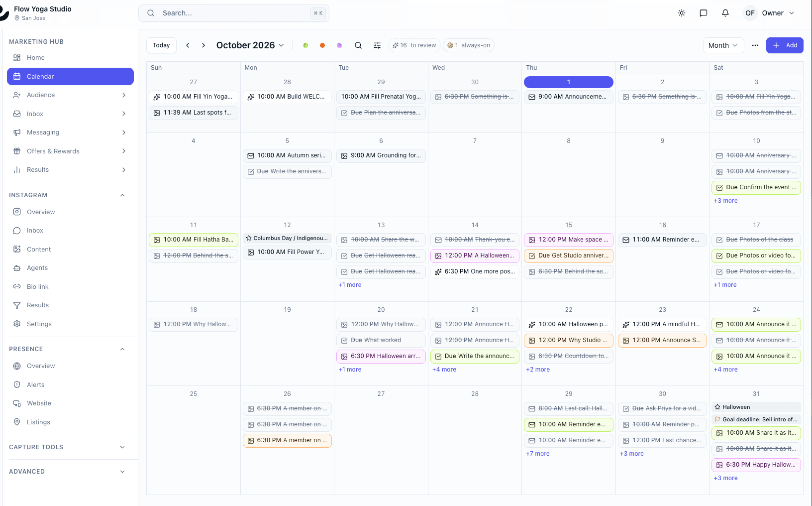This screenshot has height=506, width=812.
Task: Open Agents in the Instagram section
Action: [70, 268]
